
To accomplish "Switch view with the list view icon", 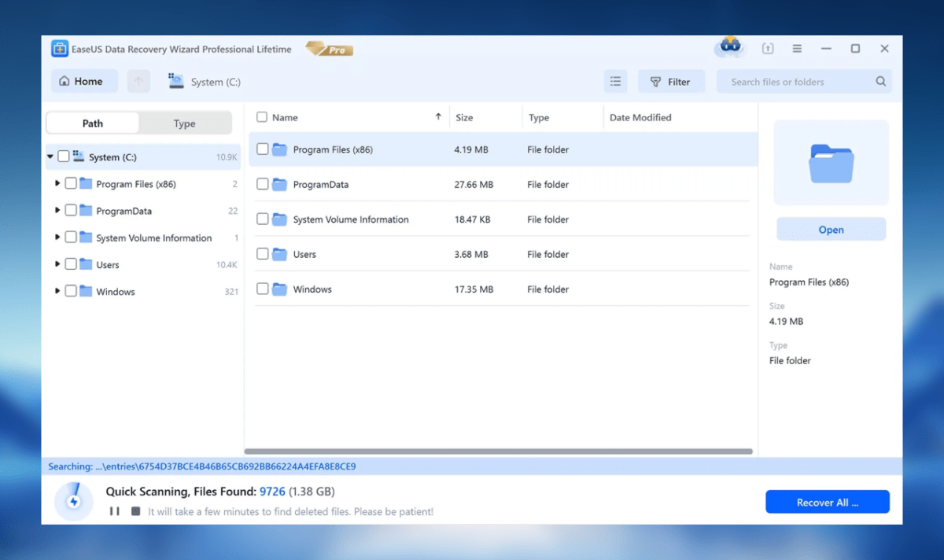I will [615, 81].
